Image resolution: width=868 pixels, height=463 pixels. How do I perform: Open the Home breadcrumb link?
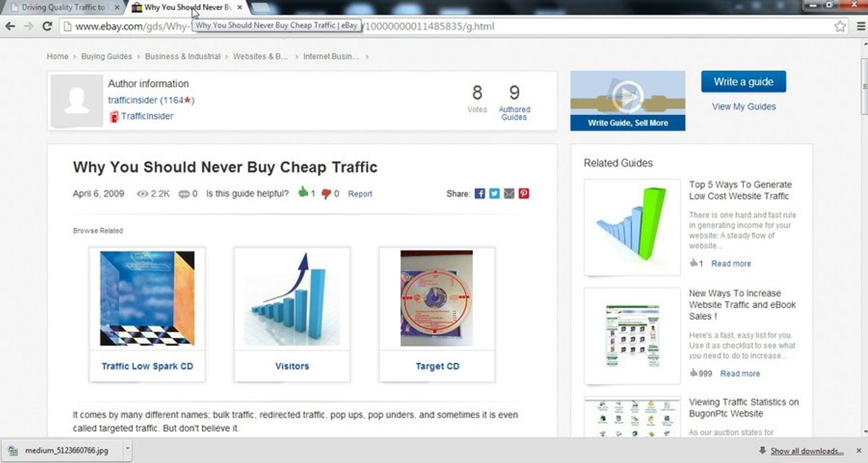57,57
